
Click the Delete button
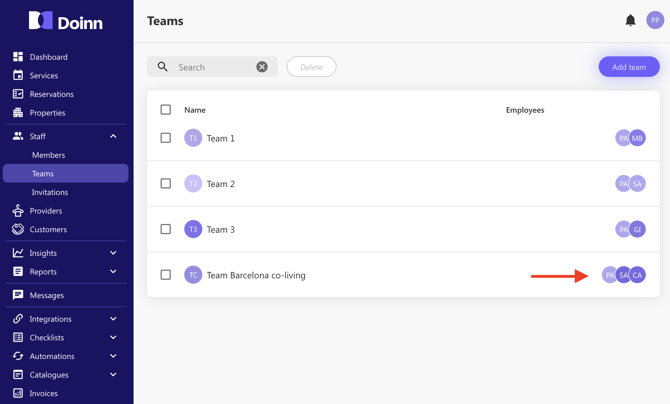[x=311, y=67]
